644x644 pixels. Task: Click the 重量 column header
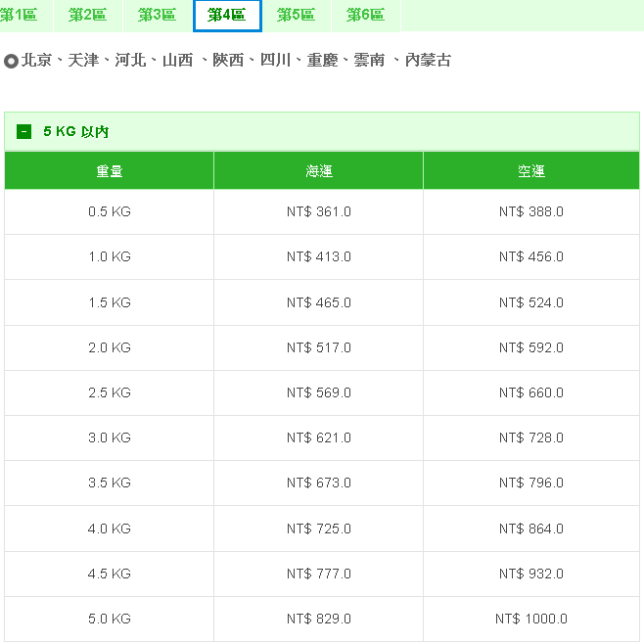[x=109, y=171]
